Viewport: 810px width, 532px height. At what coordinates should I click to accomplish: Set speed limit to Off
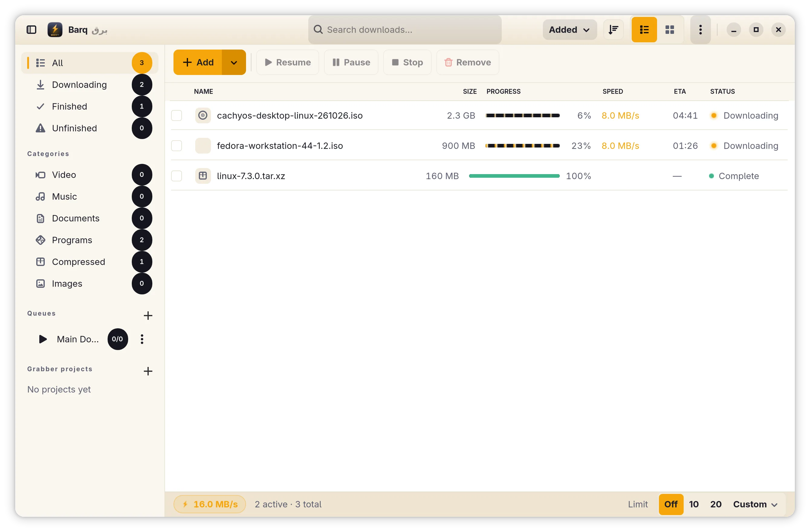[x=671, y=504]
